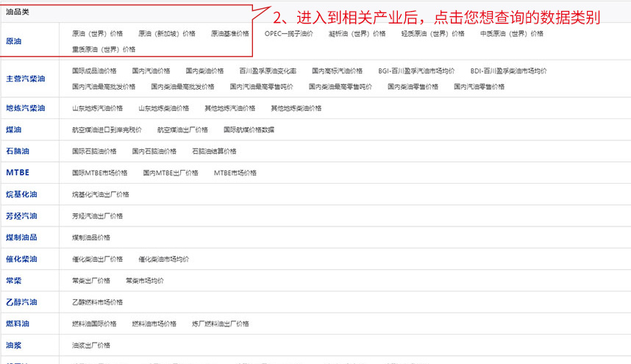Select the 主营汽柴油 category heading
The image size is (631, 364).
tap(25, 79)
